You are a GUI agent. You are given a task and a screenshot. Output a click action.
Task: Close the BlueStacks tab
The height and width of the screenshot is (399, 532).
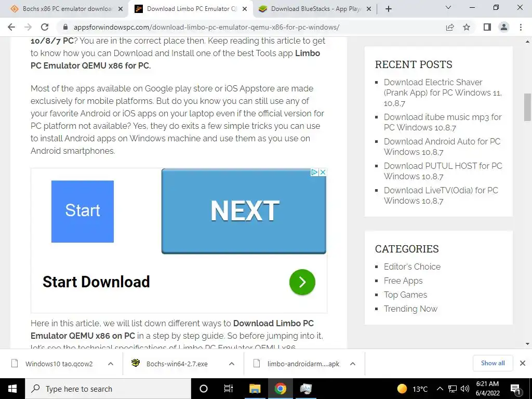(369, 9)
